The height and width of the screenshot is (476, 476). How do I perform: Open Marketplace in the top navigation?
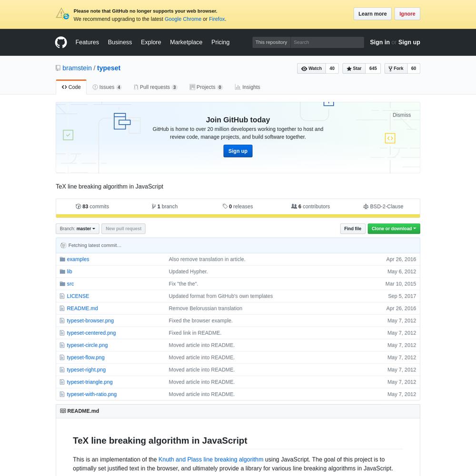[186, 42]
